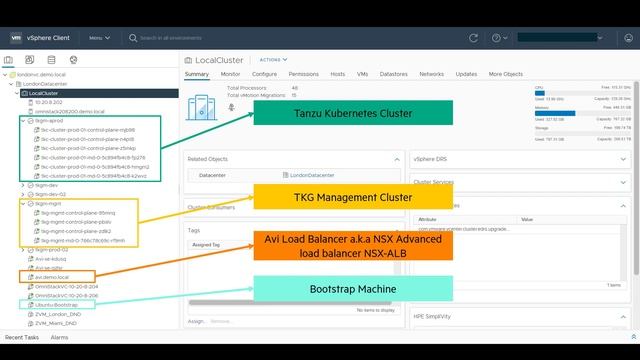This screenshot has width=640, height=360.
Task: Expand bottom panel with double-chevron icon
Action: pos(633,337)
